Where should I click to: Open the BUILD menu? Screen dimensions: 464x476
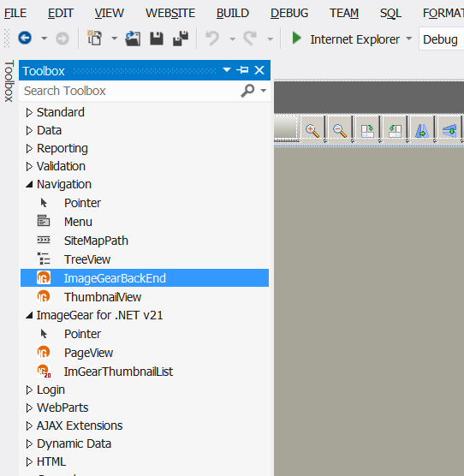233,13
